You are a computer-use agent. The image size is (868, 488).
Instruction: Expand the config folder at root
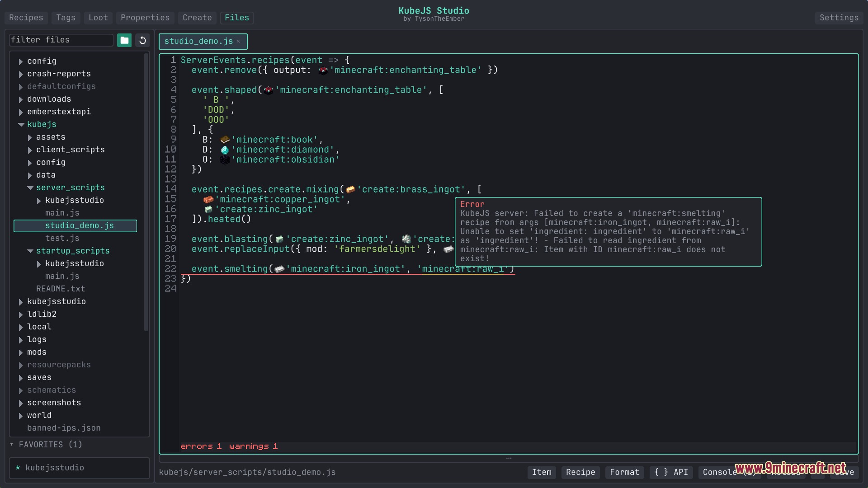(x=21, y=61)
